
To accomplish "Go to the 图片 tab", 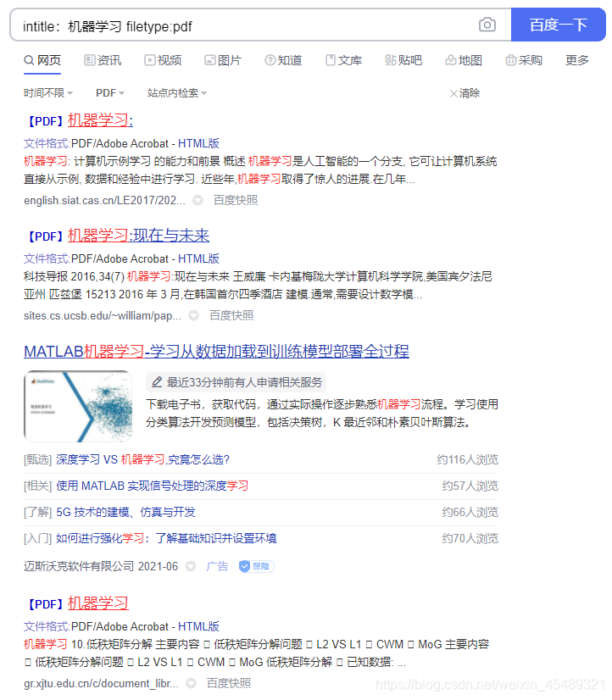I will click(x=223, y=60).
